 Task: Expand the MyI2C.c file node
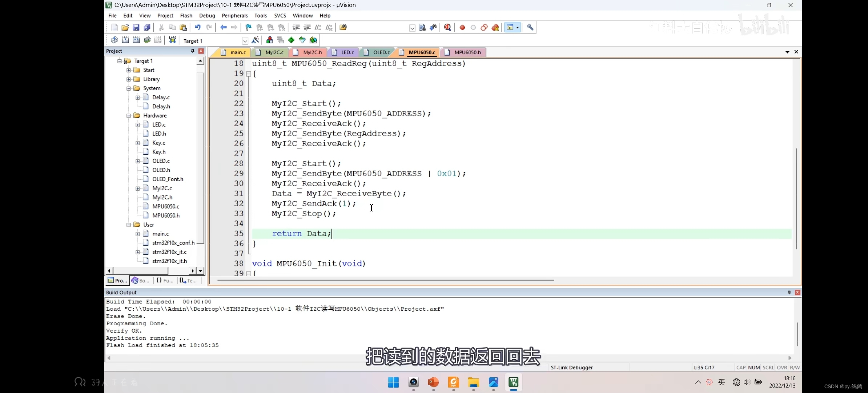pyautogui.click(x=137, y=188)
